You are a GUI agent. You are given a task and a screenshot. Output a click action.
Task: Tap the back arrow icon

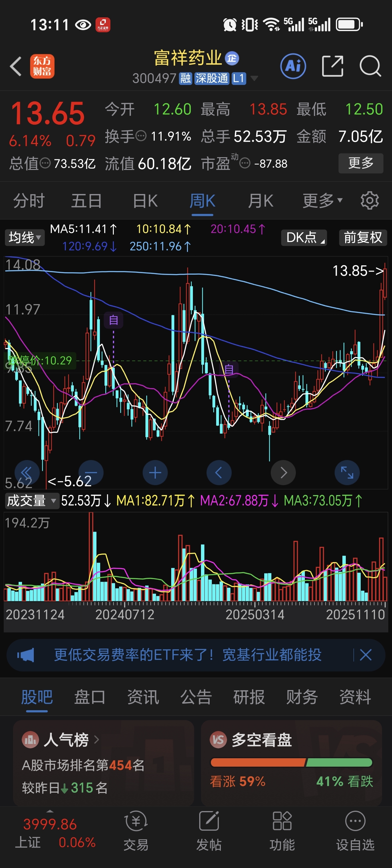[x=16, y=66]
